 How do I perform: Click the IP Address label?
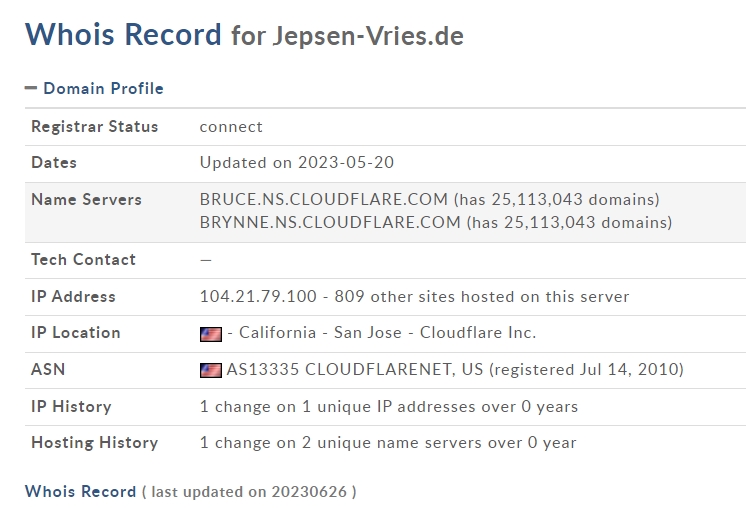73,296
